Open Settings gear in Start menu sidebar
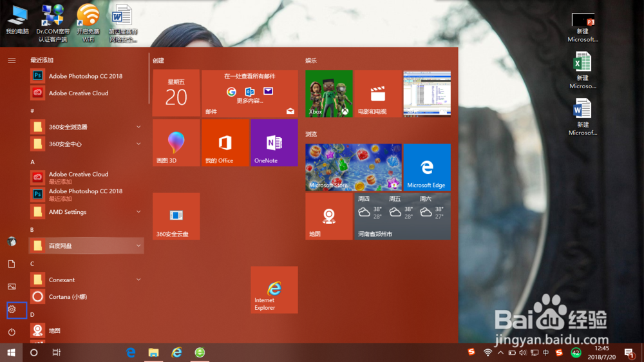 [12, 309]
